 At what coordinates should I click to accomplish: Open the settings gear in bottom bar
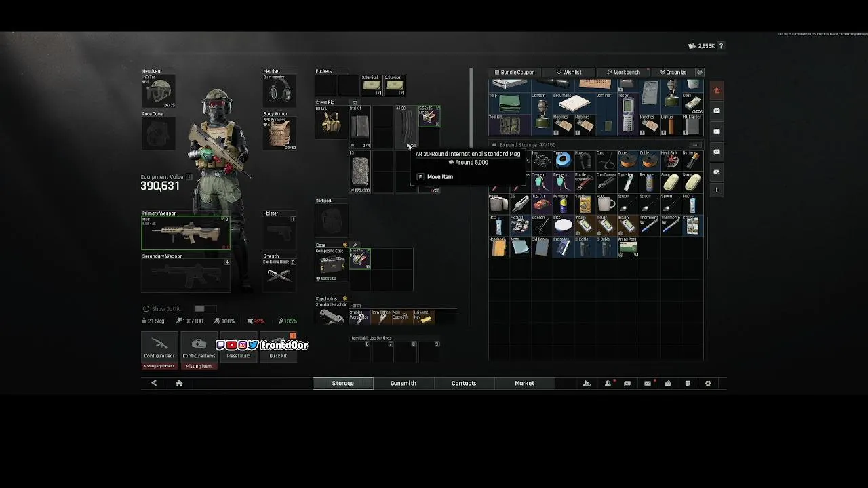(x=708, y=383)
